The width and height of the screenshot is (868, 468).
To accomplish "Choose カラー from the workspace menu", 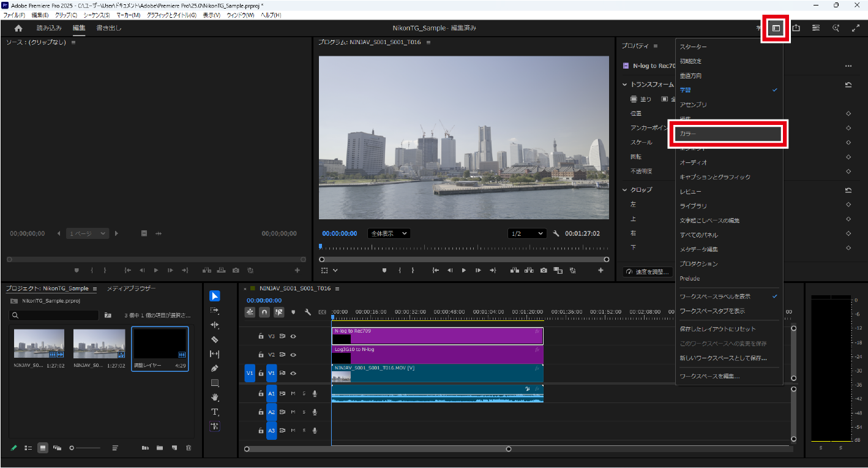I will click(727, 134).
